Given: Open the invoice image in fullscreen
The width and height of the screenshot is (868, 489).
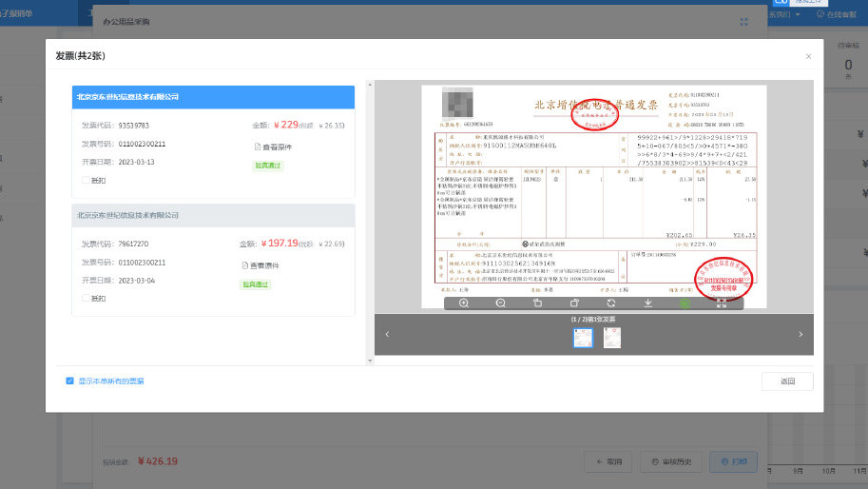Looking at the screenshot, I should coord(722,303).
